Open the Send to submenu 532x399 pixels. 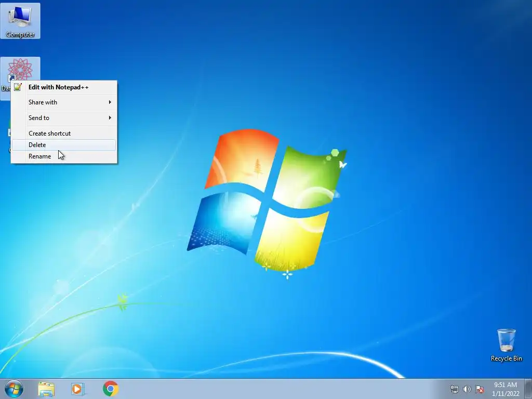point(64,118)
